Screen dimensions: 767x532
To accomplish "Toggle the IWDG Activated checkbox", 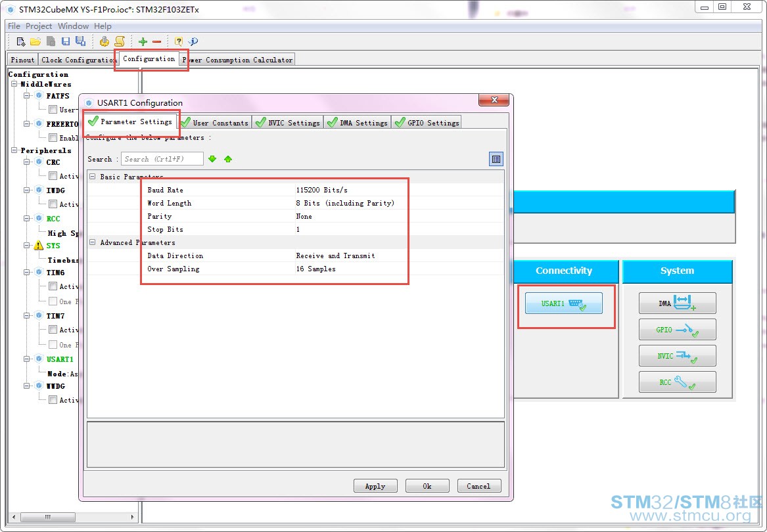I will point(53,204).
